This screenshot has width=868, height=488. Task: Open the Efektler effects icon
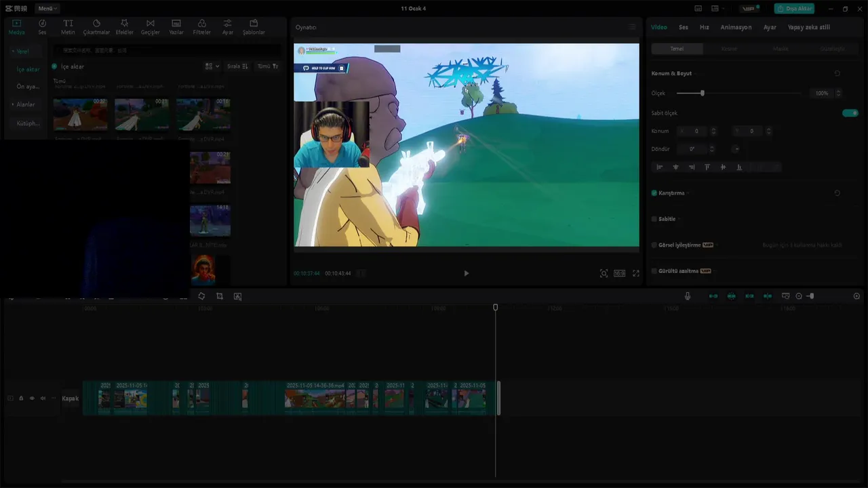[125, 23]
